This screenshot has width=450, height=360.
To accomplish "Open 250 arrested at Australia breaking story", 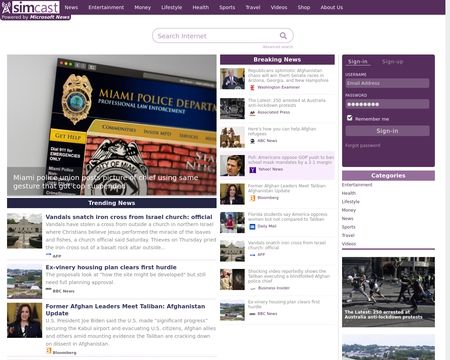I will [287, 103].
